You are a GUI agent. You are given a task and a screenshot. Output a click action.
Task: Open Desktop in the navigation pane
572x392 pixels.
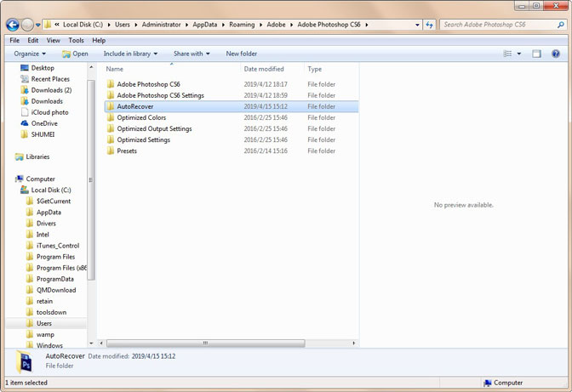coord(43,68)
